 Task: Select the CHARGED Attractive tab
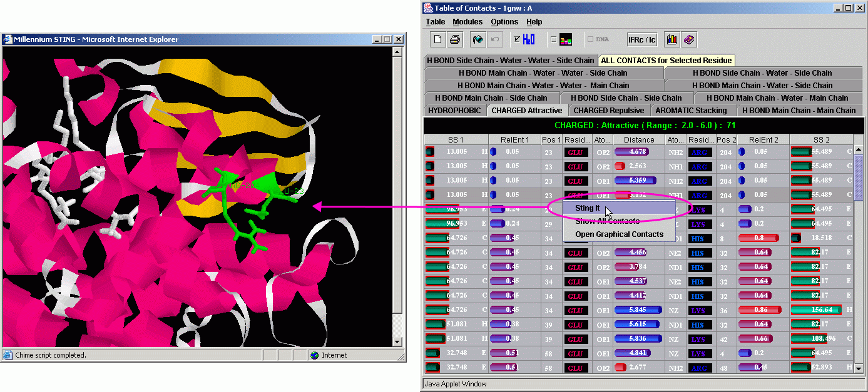pyautogui.click(x=527, y=111)
